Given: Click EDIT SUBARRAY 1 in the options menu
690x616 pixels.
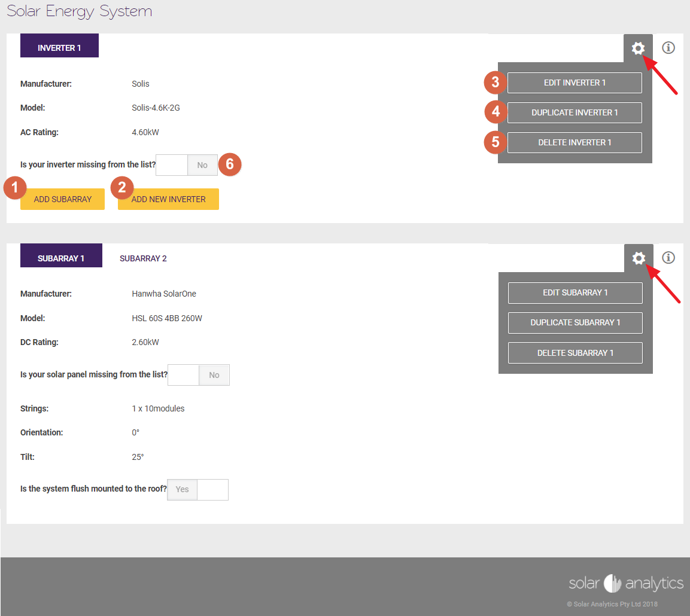Looking at the screenshot, I should pos(575,292).
